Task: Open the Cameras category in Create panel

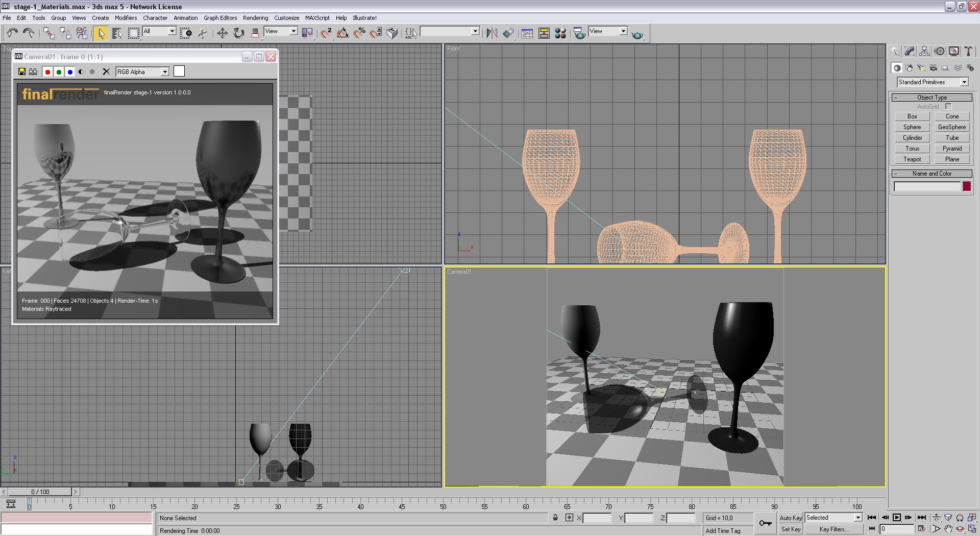Action: (x=934, y=68)
